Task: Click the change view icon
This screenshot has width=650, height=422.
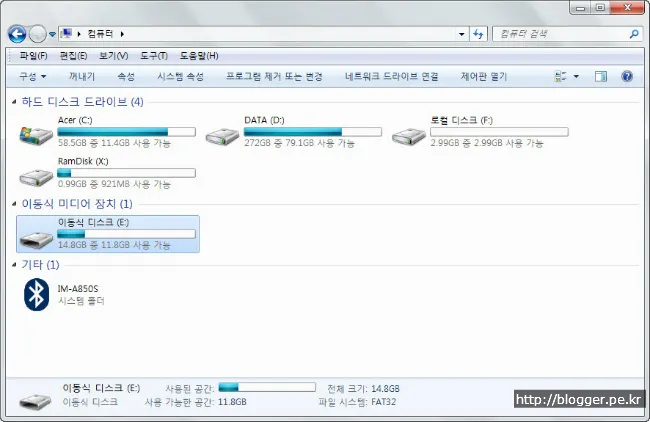Action: click(x=560, y=76)
